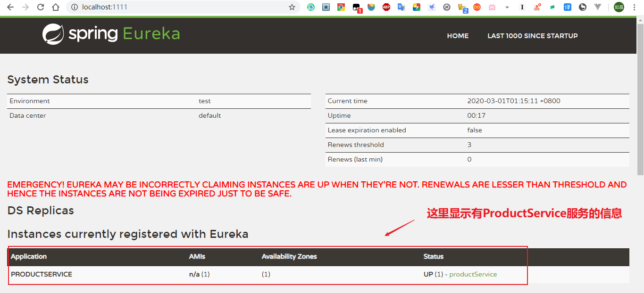The width and height of the screenshot is (644, 293).
Task: Open the AdBlock Plus ABP extension
Action: coord(386,7)
